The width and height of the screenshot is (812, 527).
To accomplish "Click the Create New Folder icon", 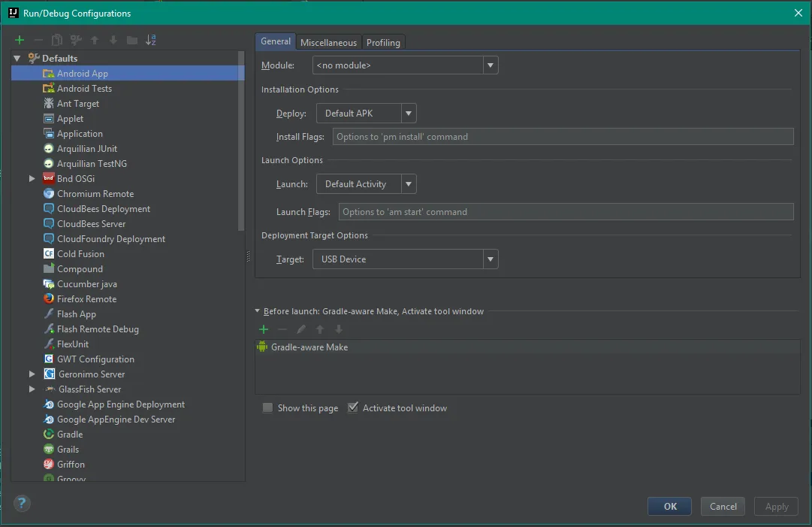I will 132,40.
